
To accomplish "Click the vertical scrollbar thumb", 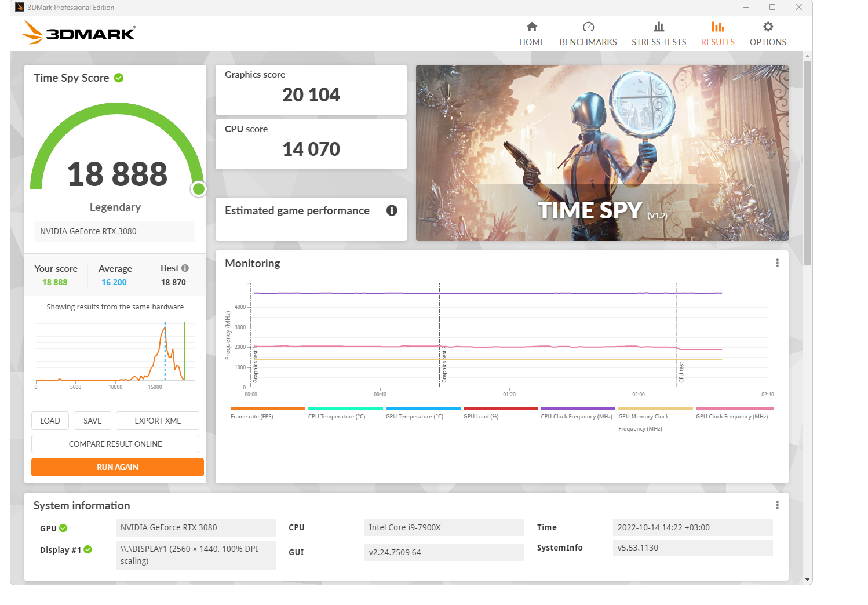I will click(807, 162).
